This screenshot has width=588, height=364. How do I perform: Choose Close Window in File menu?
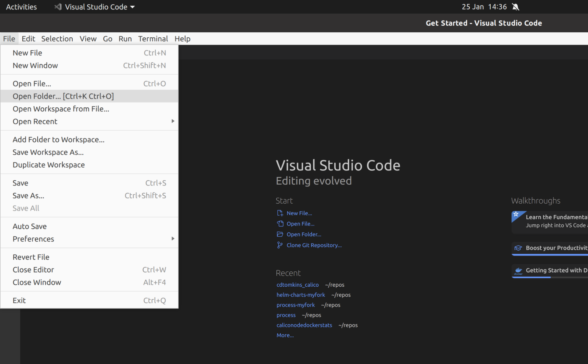tap(89, 283)
